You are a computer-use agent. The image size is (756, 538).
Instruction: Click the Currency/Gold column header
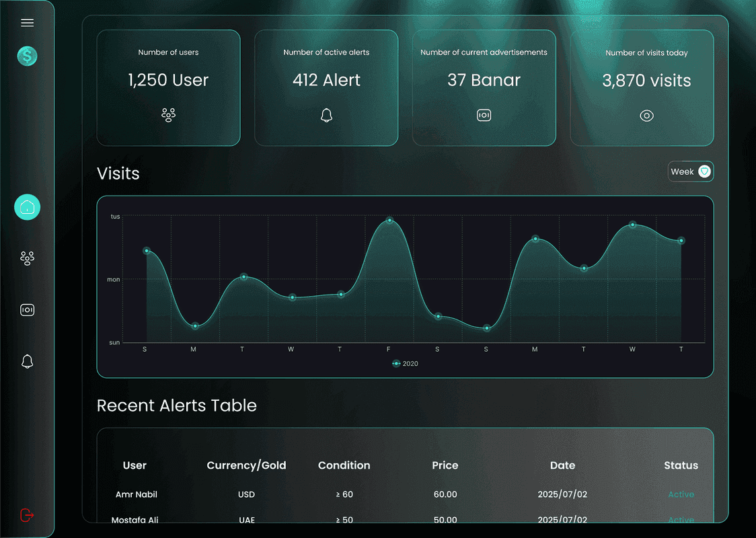(x=246, y=465)
